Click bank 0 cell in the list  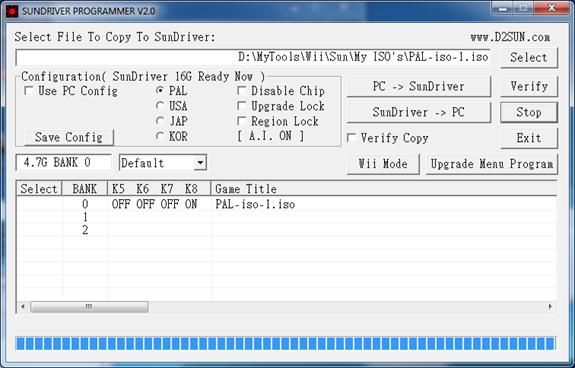click(x=85, y=204)
